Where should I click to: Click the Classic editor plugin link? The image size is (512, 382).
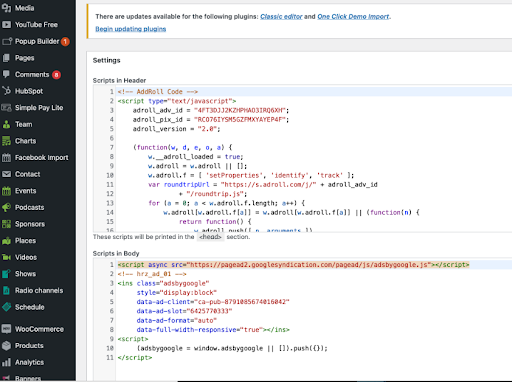281,16
